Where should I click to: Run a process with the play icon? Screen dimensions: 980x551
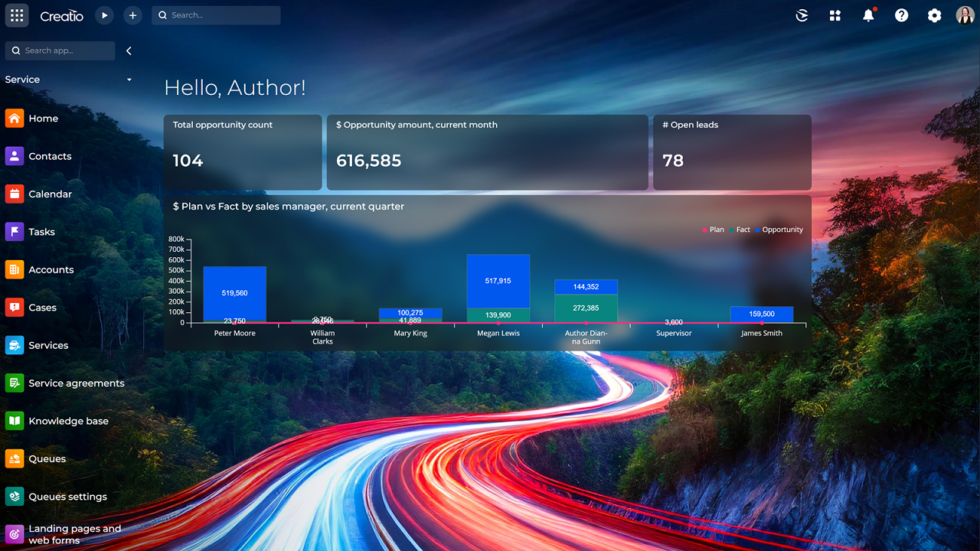pos(105,15)
